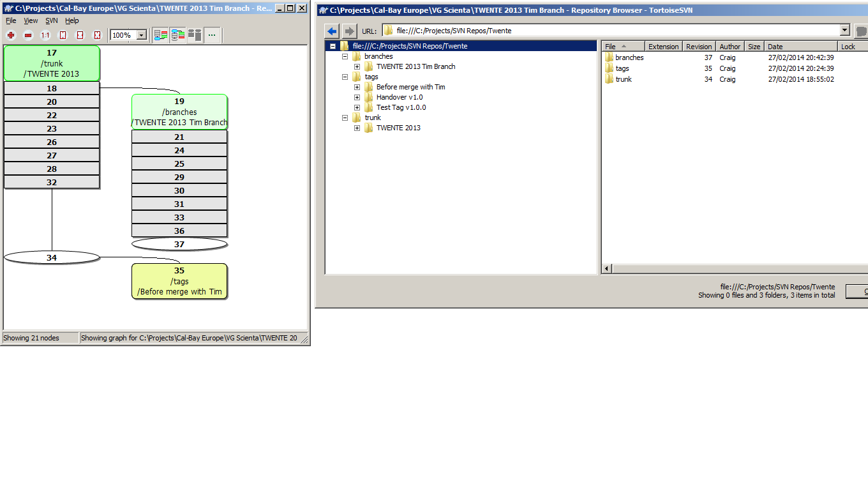Expand the TWENTE 2013 Tim Branch node

click(x=357, y=66)
